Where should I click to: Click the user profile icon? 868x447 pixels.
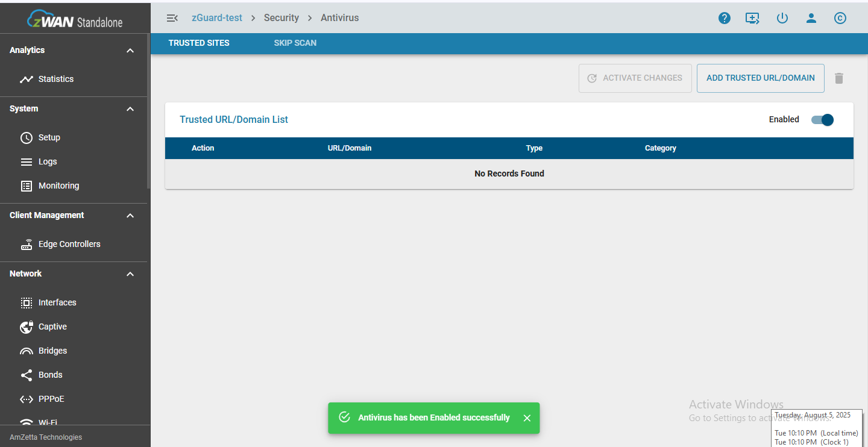point(811,18)
